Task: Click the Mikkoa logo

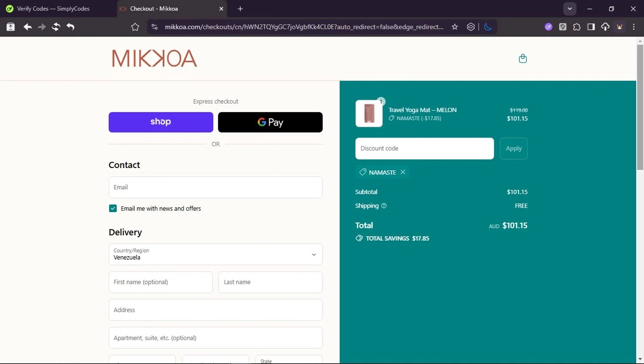Action: (x=155, y=58)
